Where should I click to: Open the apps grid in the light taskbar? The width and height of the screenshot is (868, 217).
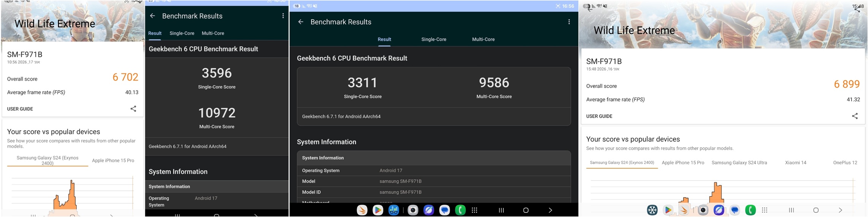(765, 210)
